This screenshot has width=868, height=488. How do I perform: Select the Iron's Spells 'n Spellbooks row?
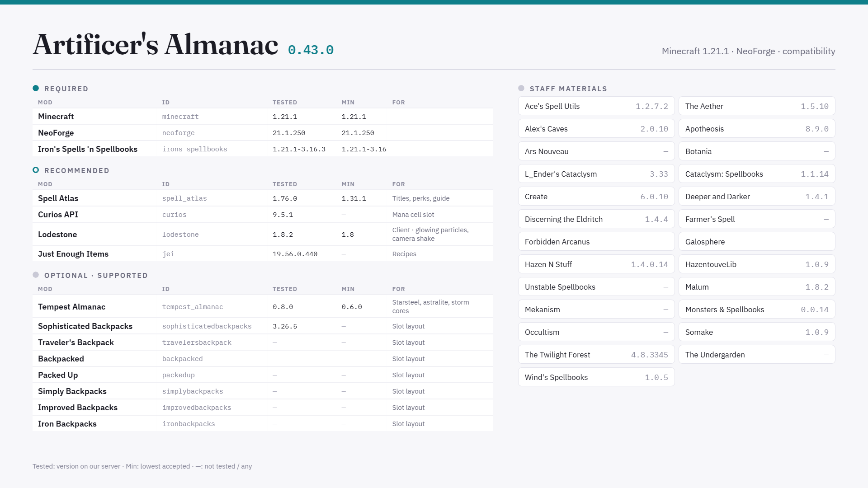[x=263, y=149]
